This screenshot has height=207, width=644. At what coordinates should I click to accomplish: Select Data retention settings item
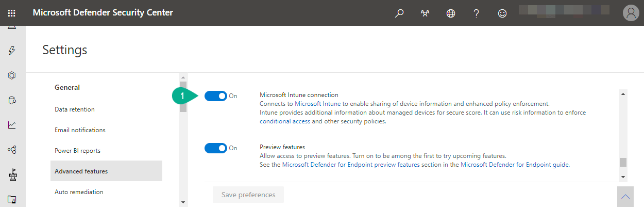pos(75,109)
